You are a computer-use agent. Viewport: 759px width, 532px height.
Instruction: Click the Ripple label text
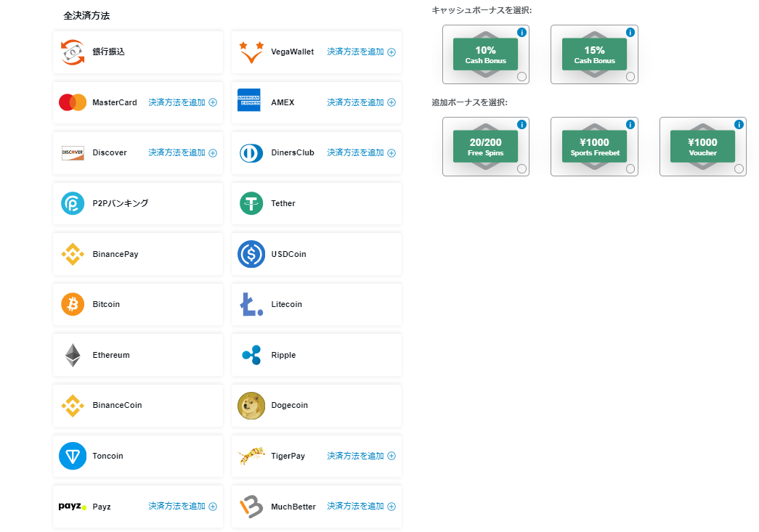coord(284,355)
